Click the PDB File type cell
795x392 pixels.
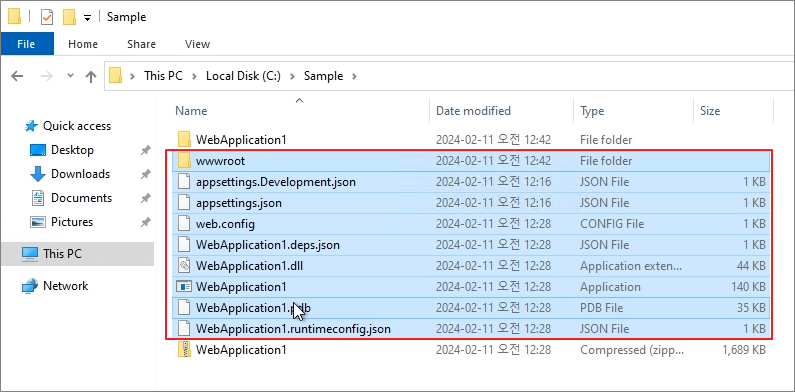(601, 308)
